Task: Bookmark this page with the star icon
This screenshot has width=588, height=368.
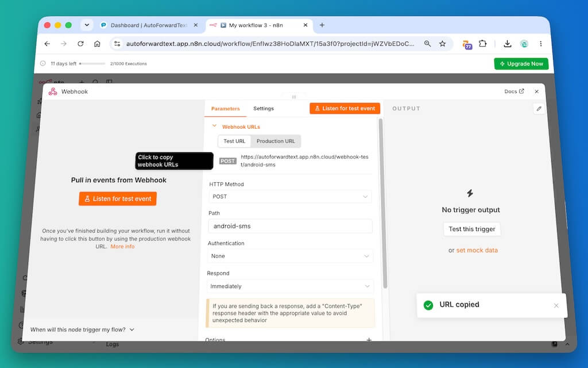Action: (x=443, y=44)
